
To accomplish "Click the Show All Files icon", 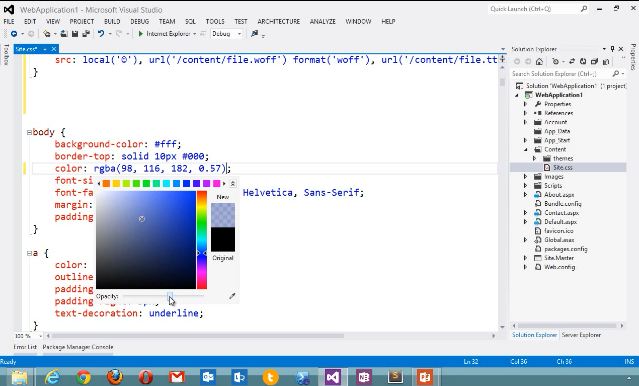I will point(606,62).
